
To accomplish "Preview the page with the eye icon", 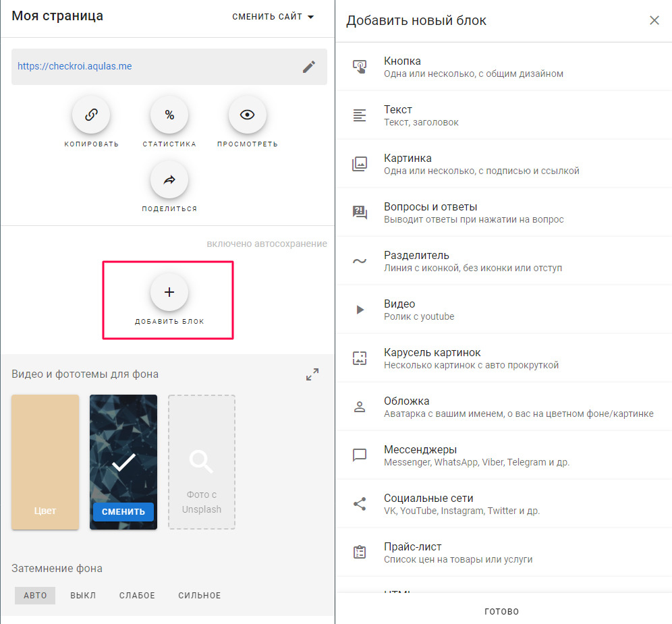I will pyautogui.click(x=248, y=115).
